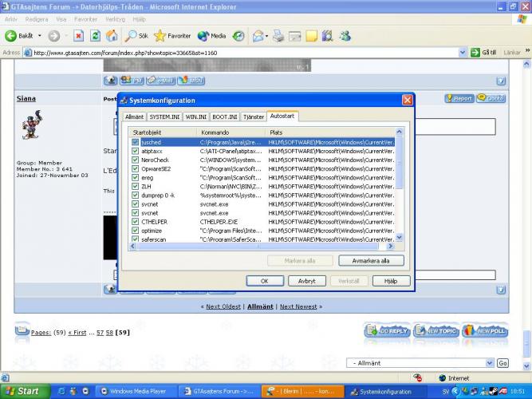Open Favoriter from the toolbar
Screen dimensions: 532x399
click(173, 36)
